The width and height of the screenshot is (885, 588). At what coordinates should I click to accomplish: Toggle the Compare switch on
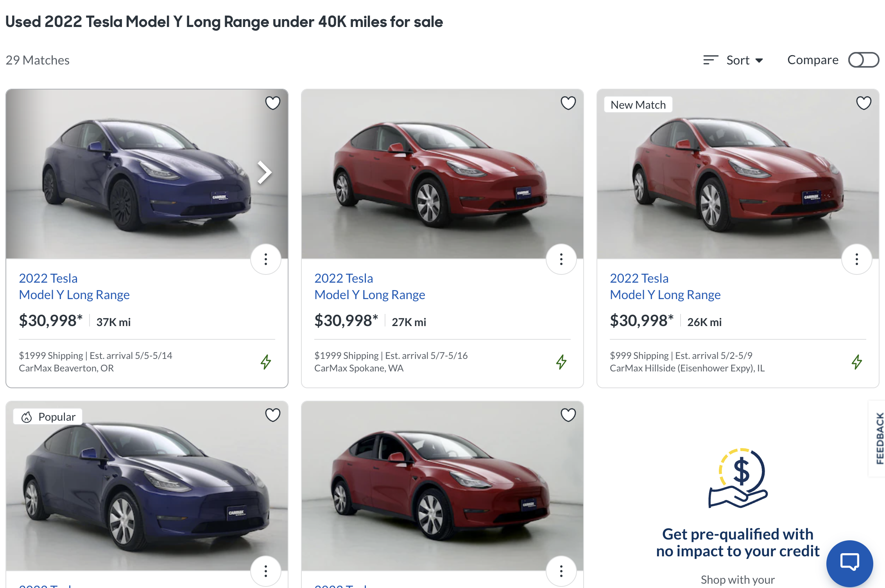tap(863, 60)
